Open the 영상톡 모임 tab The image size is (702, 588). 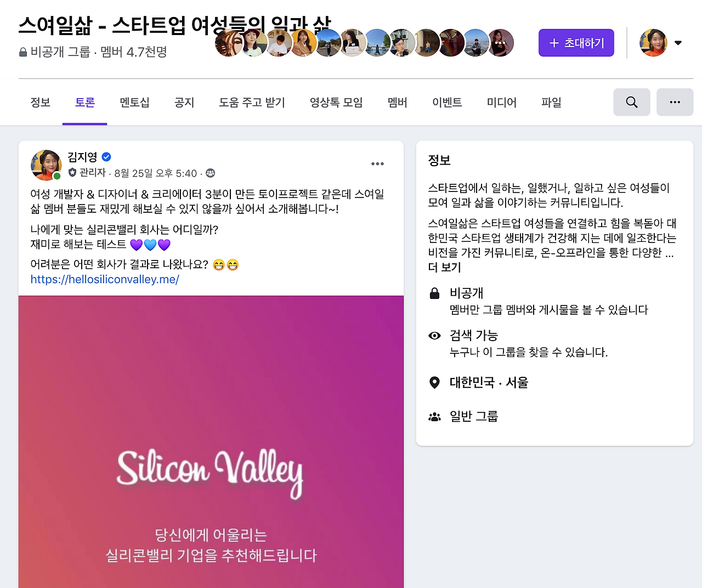[x=336, y=103]
